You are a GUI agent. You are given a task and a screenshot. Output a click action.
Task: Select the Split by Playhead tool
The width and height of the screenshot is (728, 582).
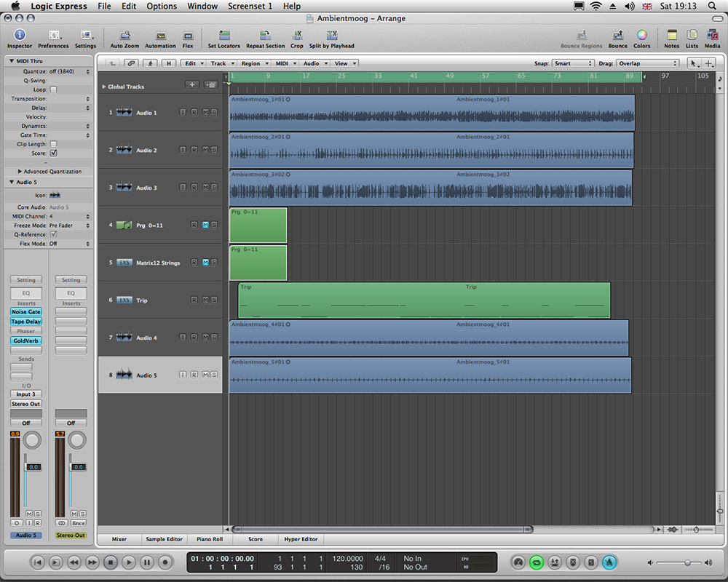pyautogui.click(x=331, y=35)
